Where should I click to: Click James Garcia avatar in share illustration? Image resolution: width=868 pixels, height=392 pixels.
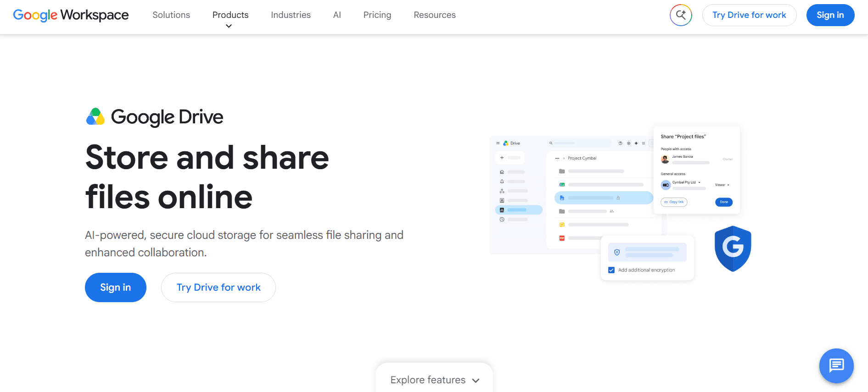[x=665, y=160]
